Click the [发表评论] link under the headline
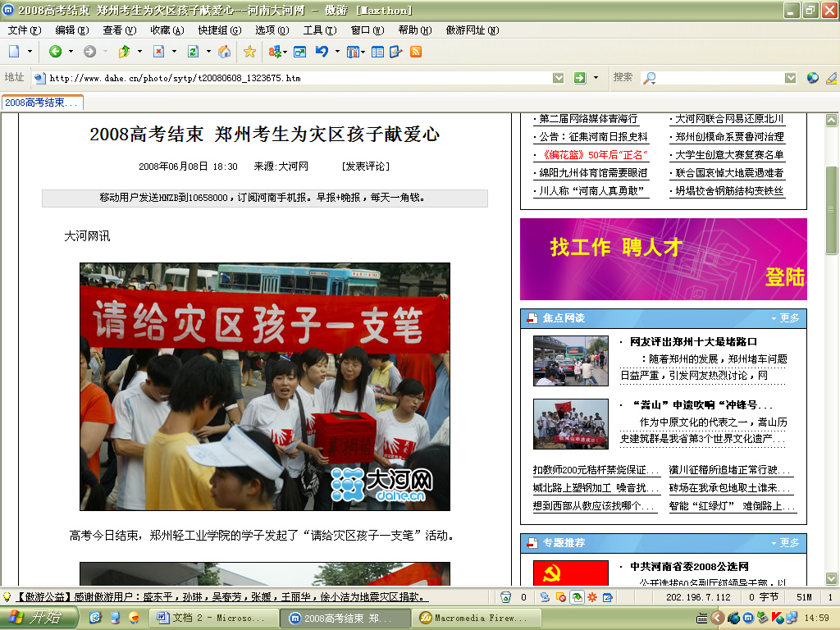The height and width of the screenshot is (630, 840). [x=366, y=167]
